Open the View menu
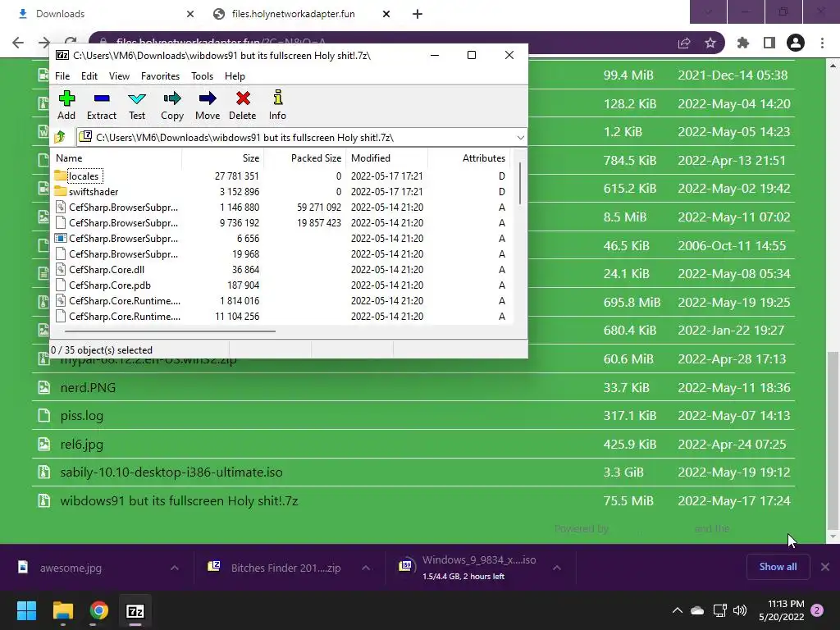 [119, 76]
